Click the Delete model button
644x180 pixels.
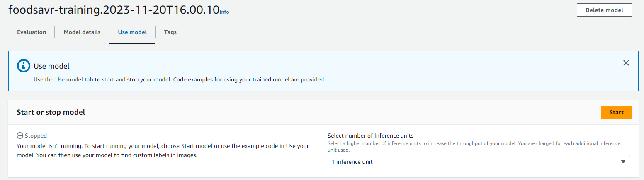pos(604,10)
